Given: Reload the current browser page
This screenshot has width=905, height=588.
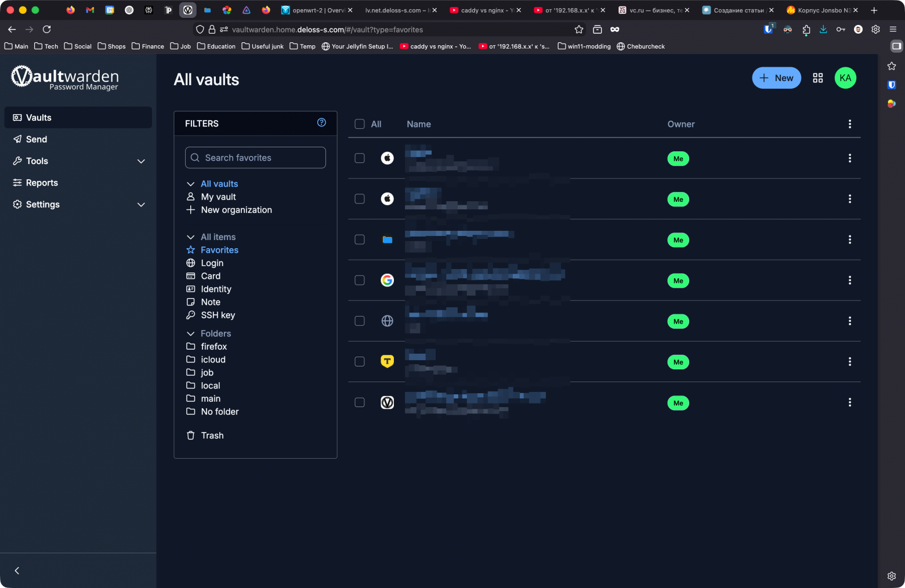Looking at the screenshot, I should tap(47, 29).
